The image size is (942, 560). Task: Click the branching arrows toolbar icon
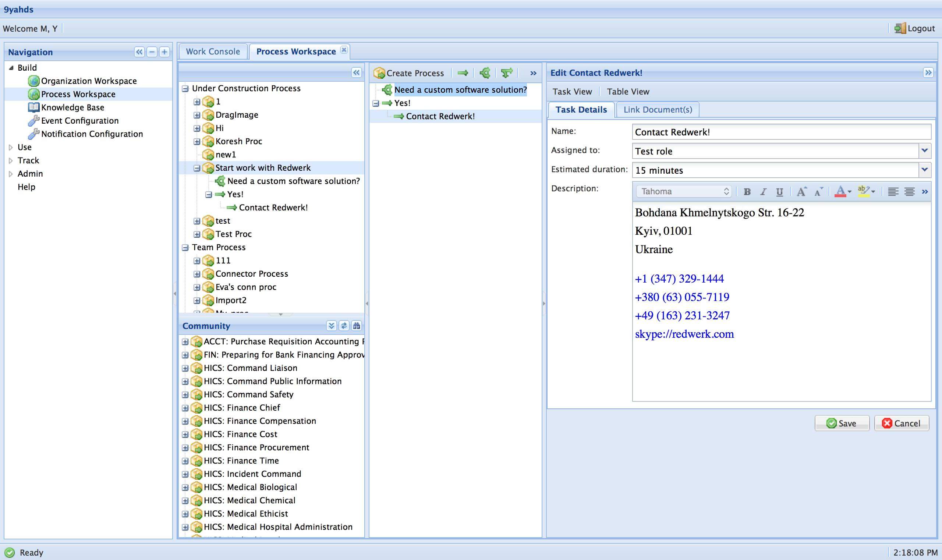pos(506,73)
